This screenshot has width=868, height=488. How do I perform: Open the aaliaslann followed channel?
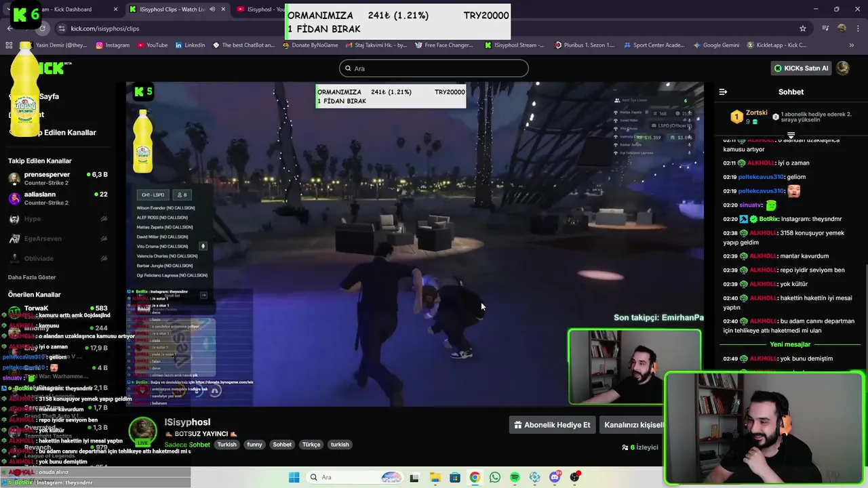click(58, 199)
